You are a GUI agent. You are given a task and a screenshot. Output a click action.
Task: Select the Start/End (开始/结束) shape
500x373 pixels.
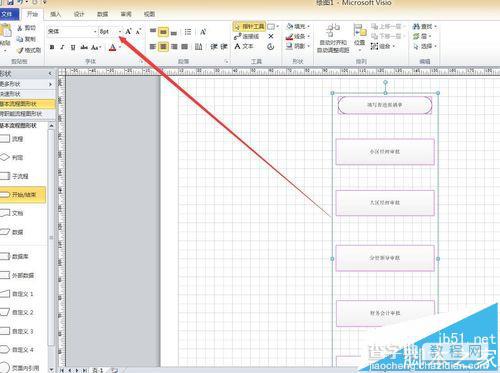click(23, 194)
